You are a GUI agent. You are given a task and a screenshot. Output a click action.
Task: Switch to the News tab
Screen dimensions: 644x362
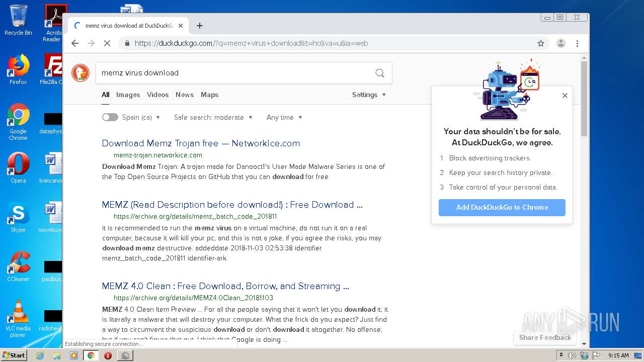point(185,95)
